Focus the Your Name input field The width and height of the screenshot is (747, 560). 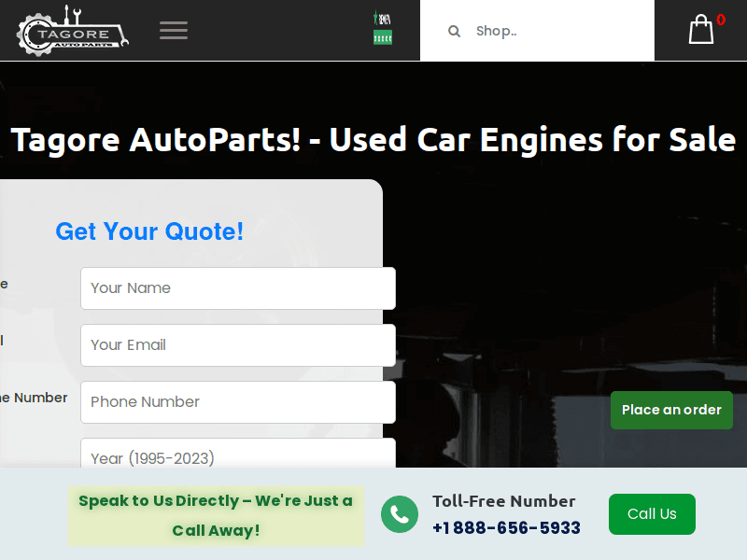point(237,288)
